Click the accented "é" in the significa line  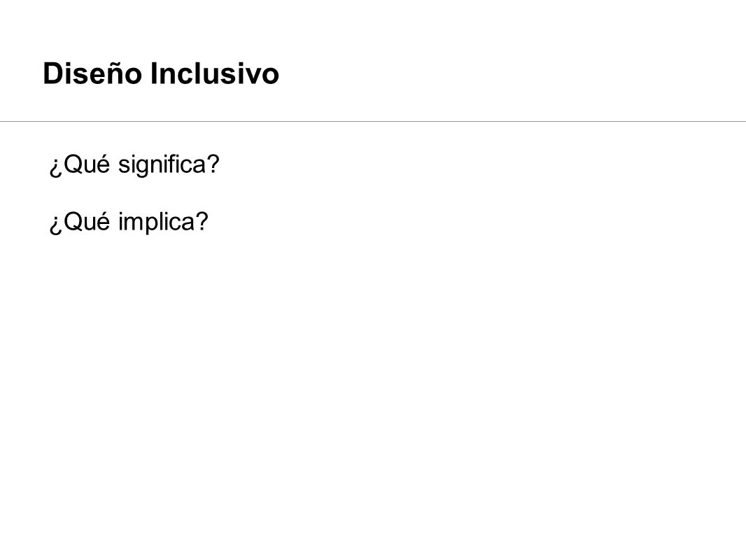tap(104, 164)
